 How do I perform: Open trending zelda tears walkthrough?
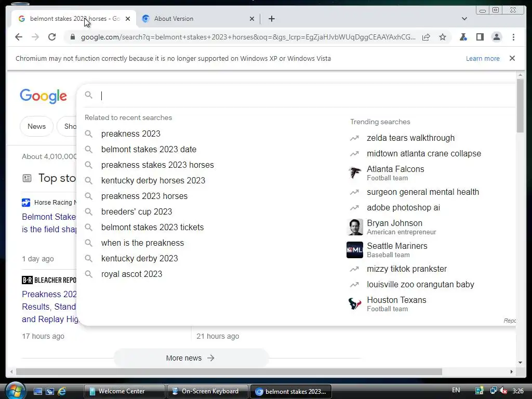point(410,138)
